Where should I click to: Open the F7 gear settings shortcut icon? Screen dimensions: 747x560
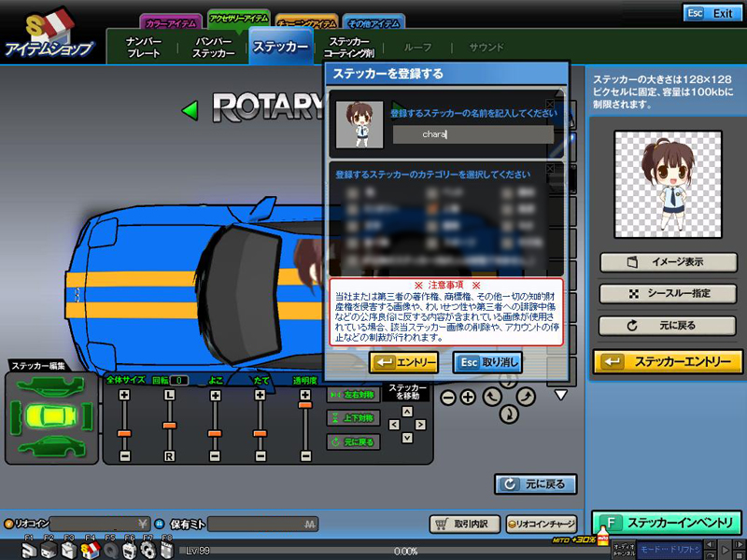pyautogui.click(x=148, y=549)
